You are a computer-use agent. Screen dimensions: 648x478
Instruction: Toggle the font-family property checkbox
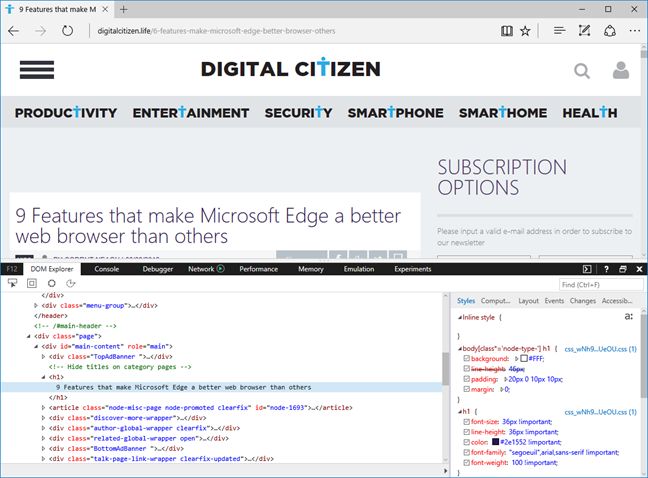[x=467, y=452]
